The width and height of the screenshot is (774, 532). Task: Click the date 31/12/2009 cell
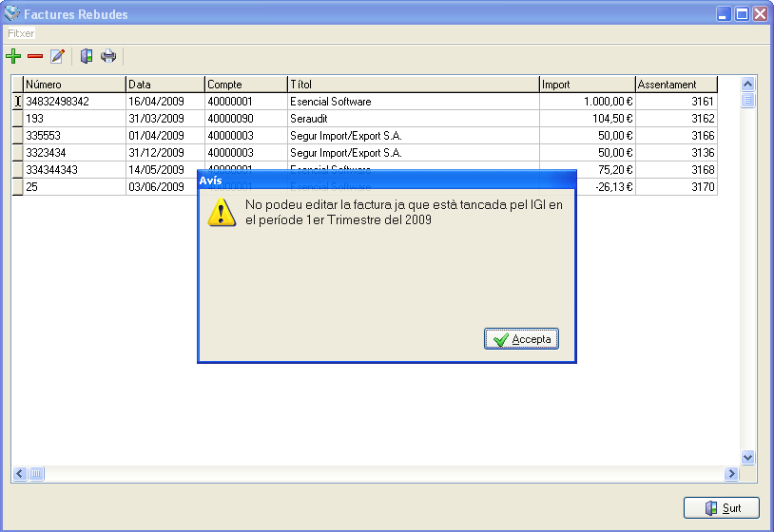click(x=164, y=153)
